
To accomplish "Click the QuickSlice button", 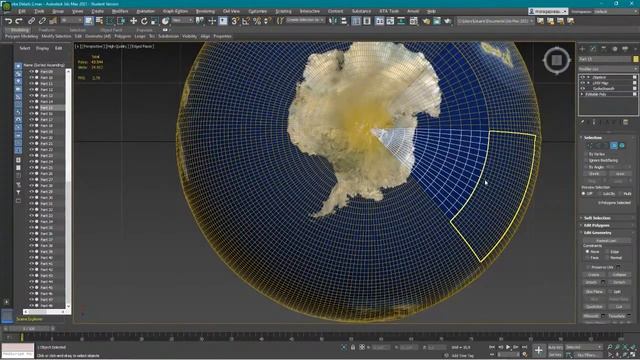I will (x=594, y=307).
